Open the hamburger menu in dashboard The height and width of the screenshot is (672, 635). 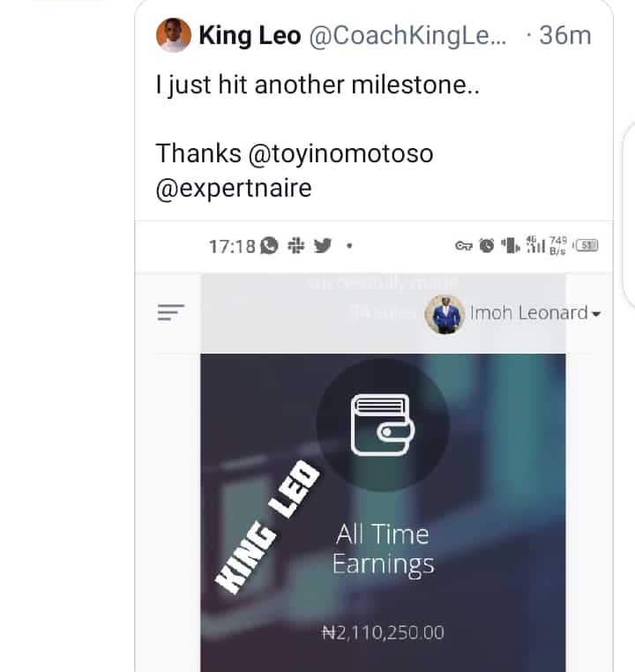(x=170, y=312)
